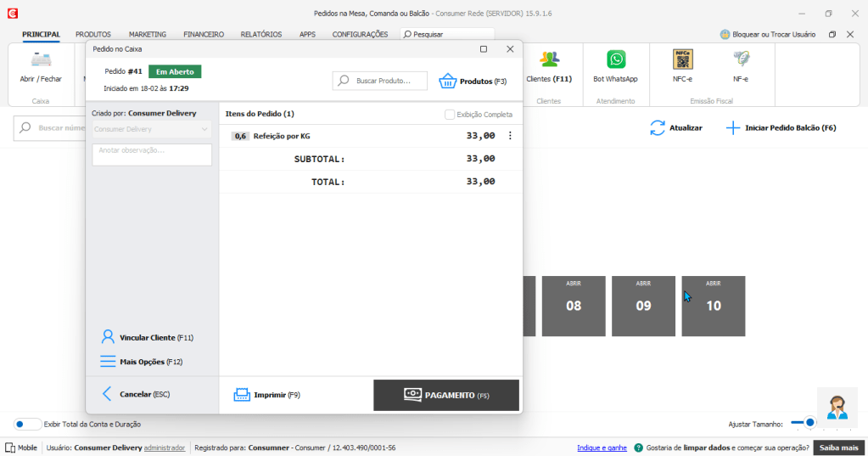Open the RELATÓRIOS tab
Image resolution: width=868 pixels, height=456 pixels.
point(261,34)
